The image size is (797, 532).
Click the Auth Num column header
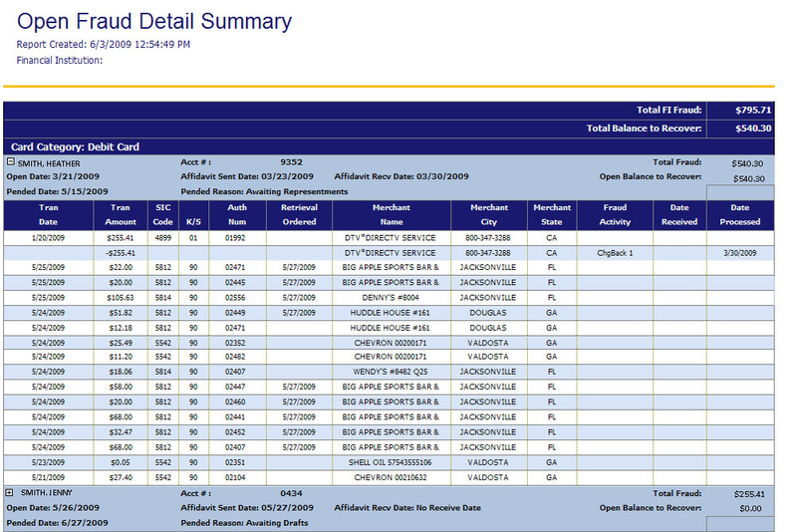236,214
